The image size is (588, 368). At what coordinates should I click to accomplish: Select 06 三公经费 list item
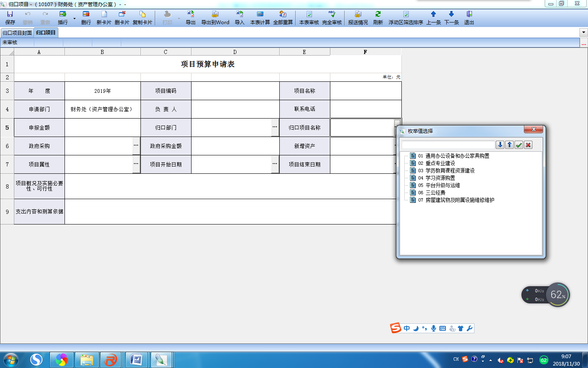(435, 193)
